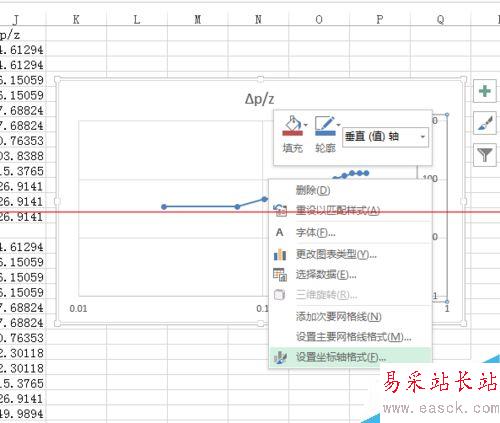Select column J header
This screenshot has width=500, height=423.
coord(23,19)
